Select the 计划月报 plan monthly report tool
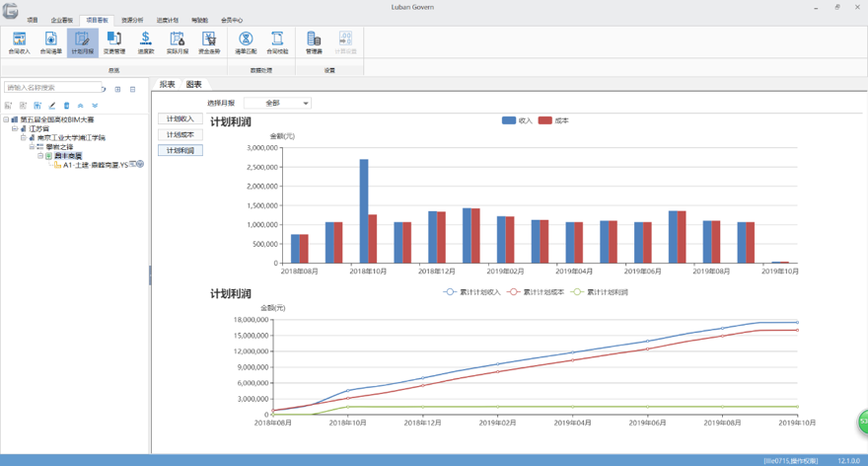Image resolution: width=868 pixels, height=466 pixels. click(x=83, y=42)
